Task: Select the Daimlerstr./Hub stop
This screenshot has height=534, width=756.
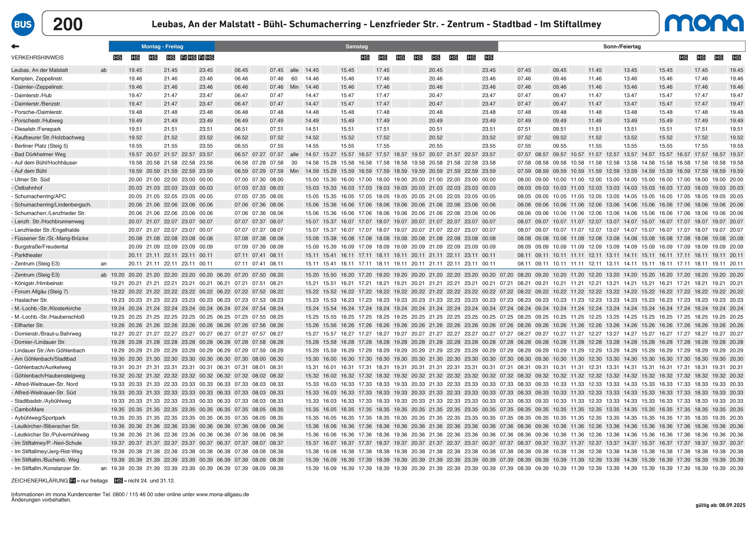Action: click(x=32, y=96)
